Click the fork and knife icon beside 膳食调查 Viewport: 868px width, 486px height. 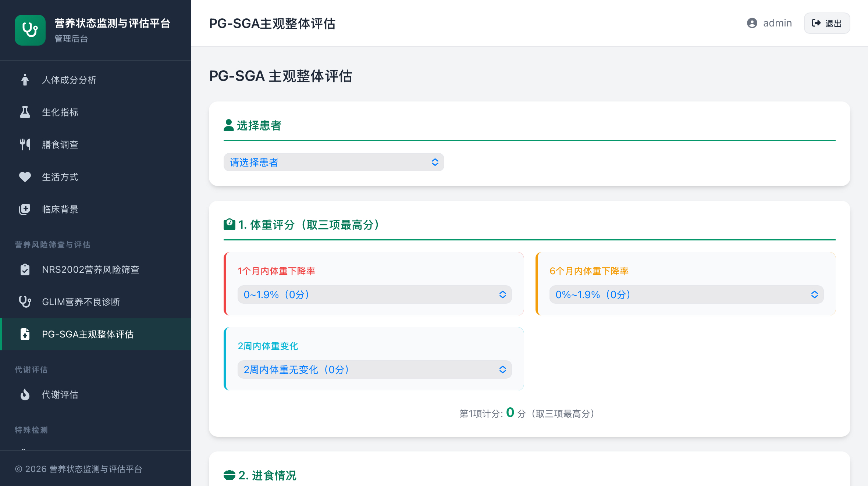pos(25,144)
